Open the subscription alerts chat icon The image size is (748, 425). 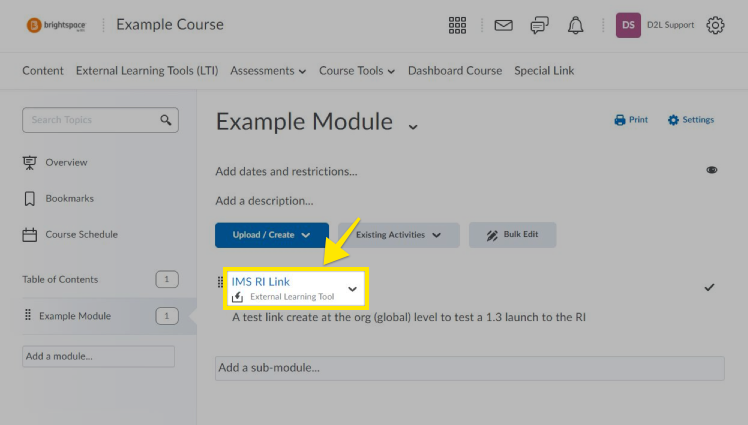(540, 25)
